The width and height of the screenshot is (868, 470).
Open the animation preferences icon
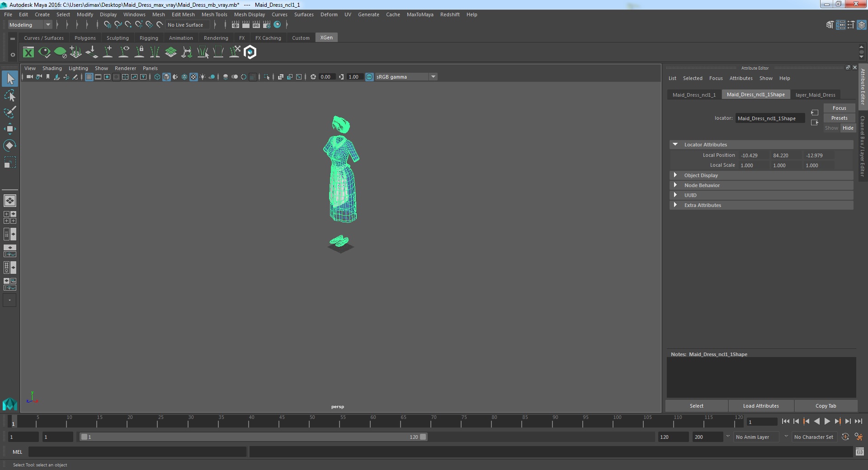(x=859, y=437)
